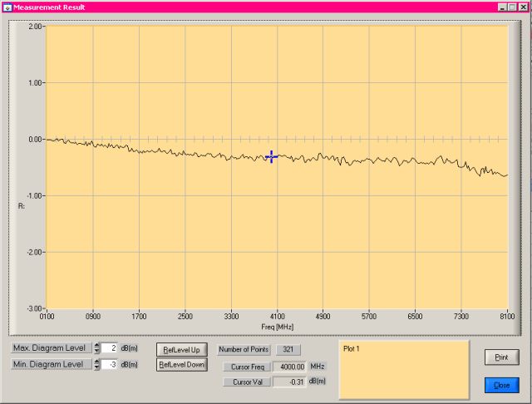Image resolution: width=532 pixels, height=404 pixels.
Task: Click the 0100 frequency axis tick label
Action: (47, 317)
